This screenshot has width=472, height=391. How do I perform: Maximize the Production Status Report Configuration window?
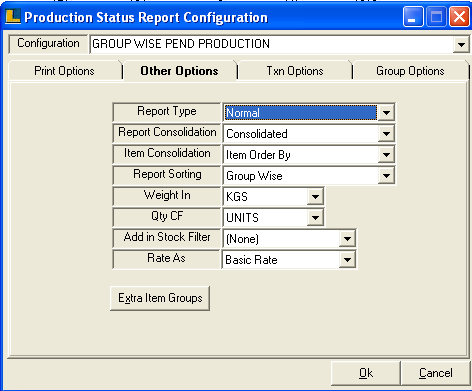point(436,17)
